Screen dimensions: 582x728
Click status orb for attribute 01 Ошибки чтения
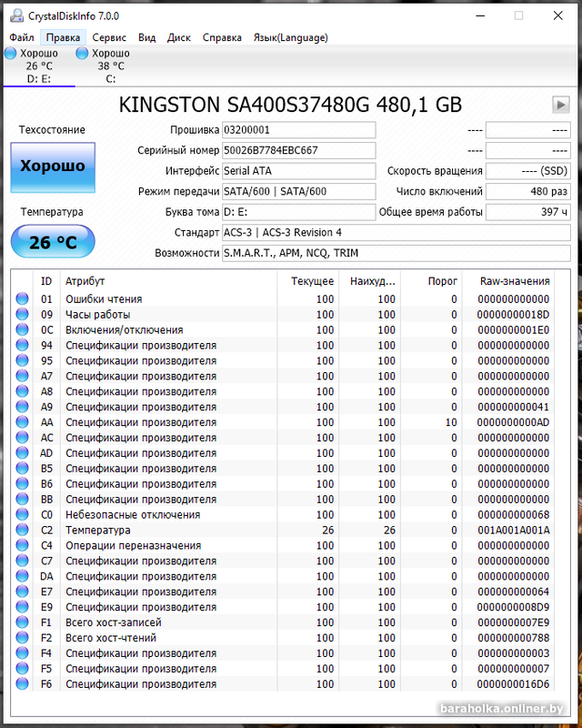click(x=22, y=298)
